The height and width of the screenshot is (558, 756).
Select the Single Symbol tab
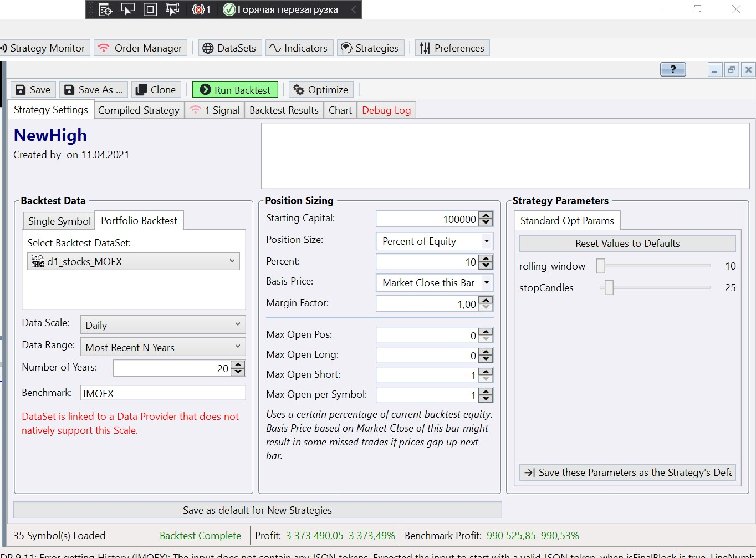click(59, 221)
